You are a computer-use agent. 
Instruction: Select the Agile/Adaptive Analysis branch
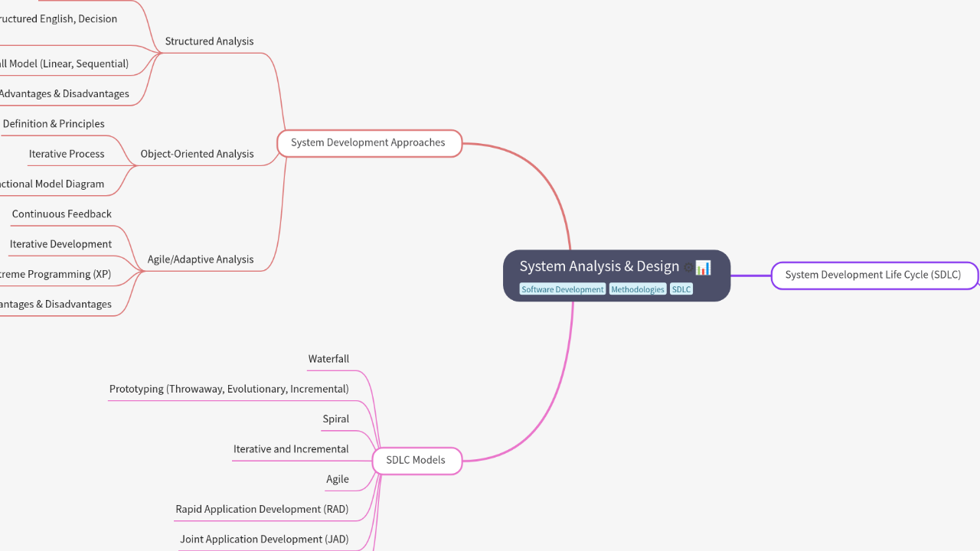pyautogui.click(x=201, y=259)
